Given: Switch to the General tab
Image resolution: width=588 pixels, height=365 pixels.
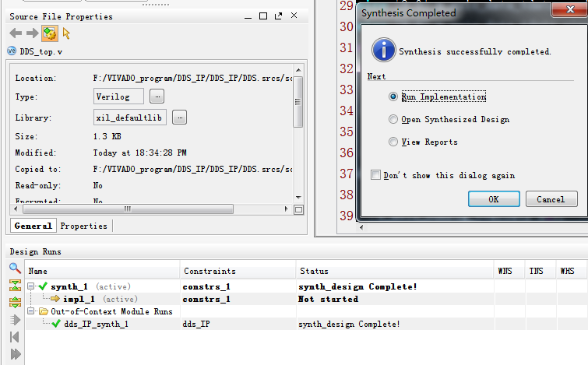Looking at the screenshot, I should (33, 226).
